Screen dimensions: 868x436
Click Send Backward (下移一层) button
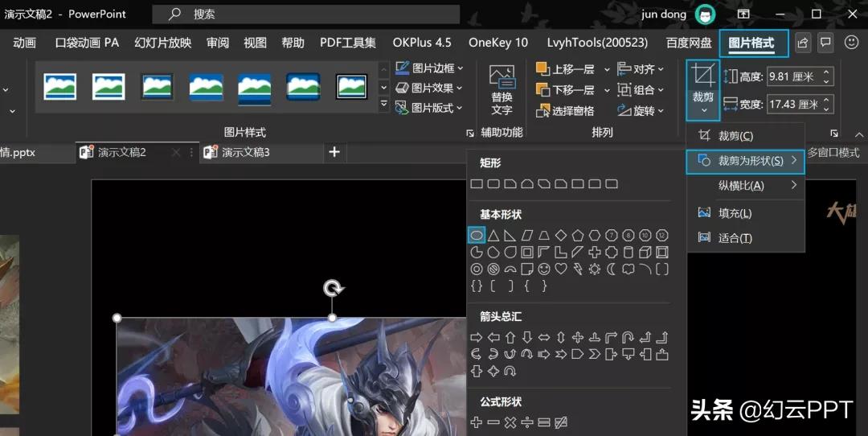[567, 90]
